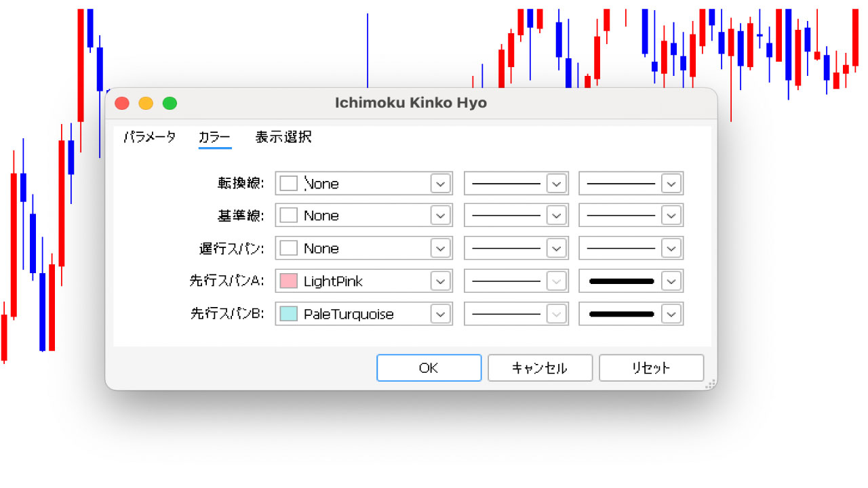The image size is (868, 488).
Task: Click the dialog resize grip handle
Action: (x=711, y=384)
